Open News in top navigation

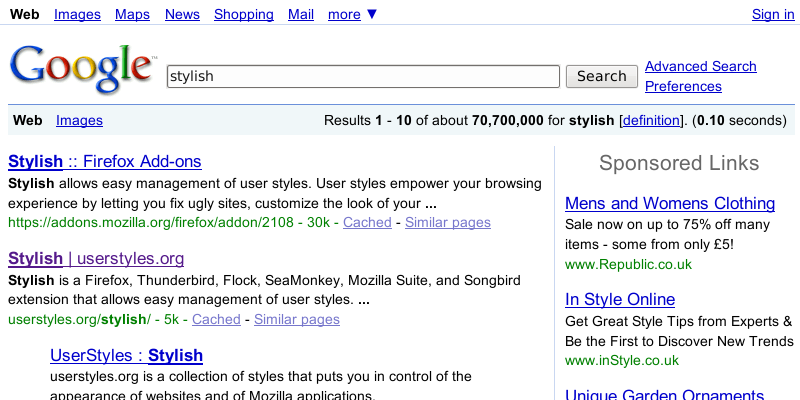point(182,14)
